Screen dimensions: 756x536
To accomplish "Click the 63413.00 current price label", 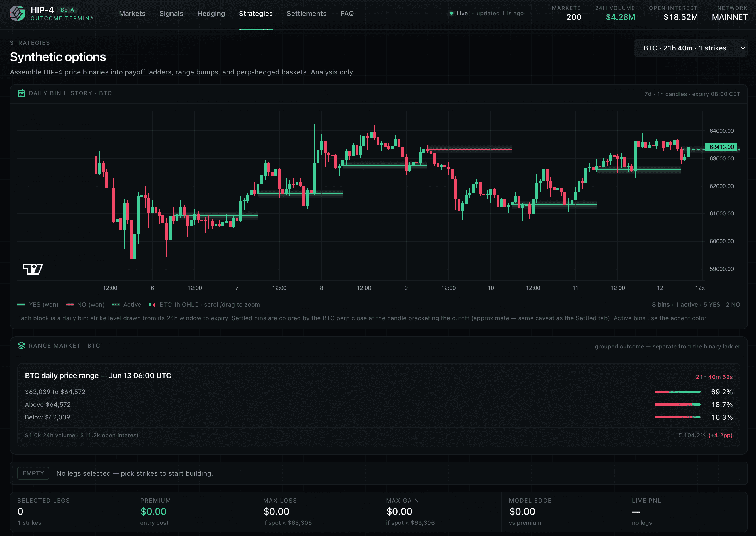I will point(721,147).
